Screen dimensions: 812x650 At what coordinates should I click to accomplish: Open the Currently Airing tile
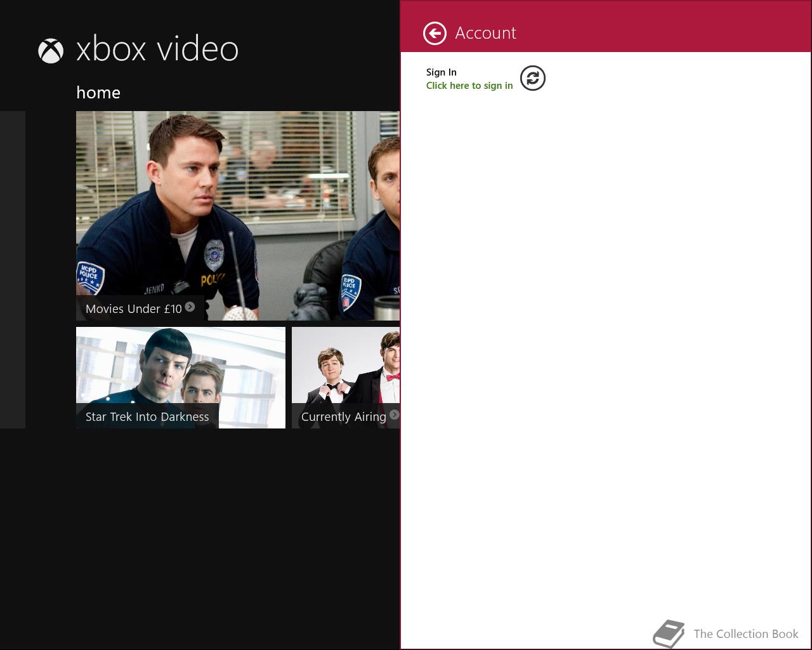click(x=346, y=378)
